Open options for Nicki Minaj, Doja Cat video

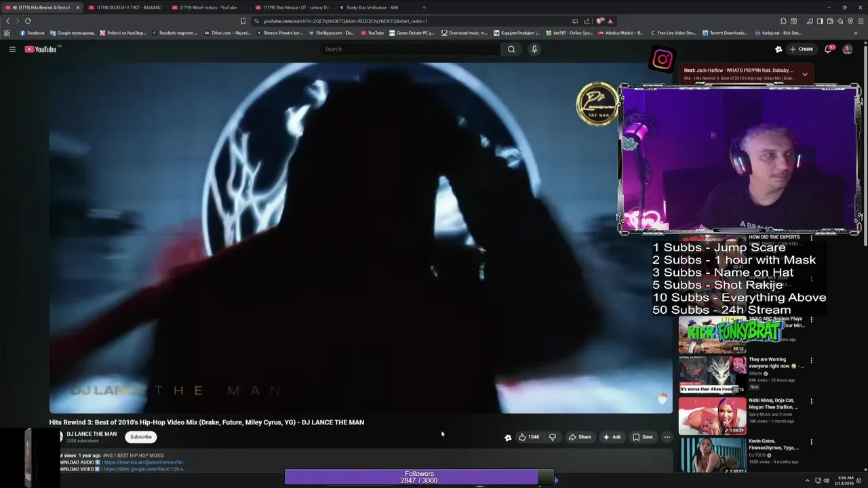click(811, 401)
